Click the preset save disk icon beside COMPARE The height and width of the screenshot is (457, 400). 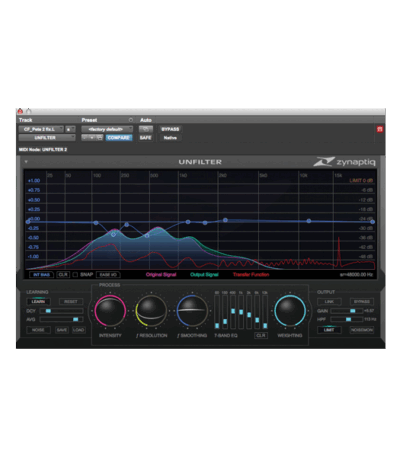click(x=99, y=138)
